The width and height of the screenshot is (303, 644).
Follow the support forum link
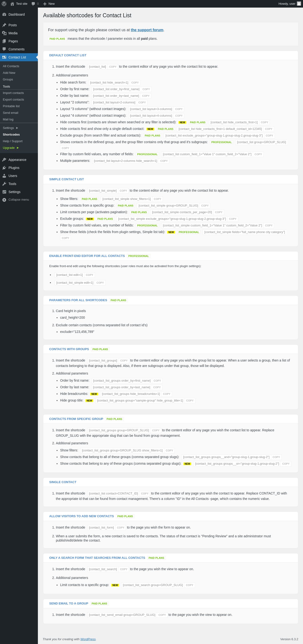point(147,30)
